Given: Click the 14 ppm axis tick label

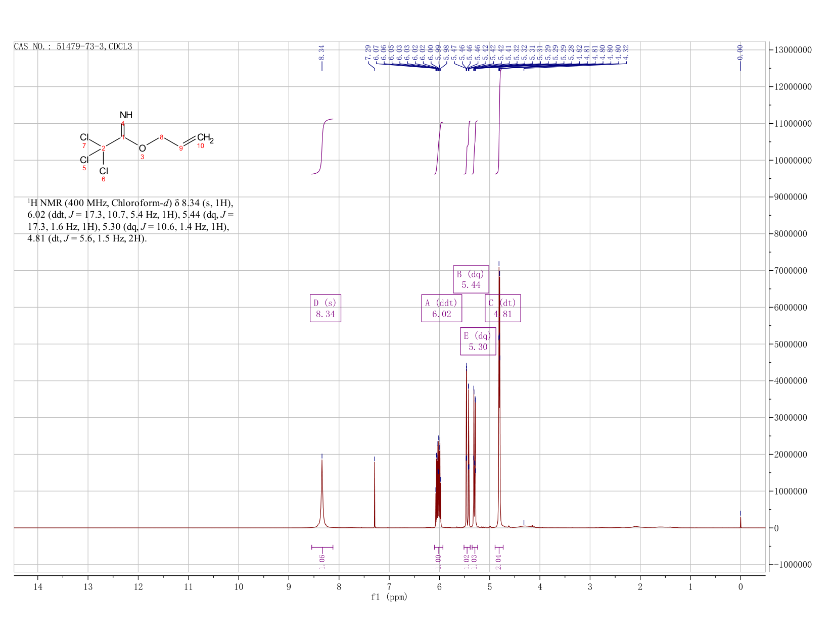Looking at the screenshot, I should 37,587.
